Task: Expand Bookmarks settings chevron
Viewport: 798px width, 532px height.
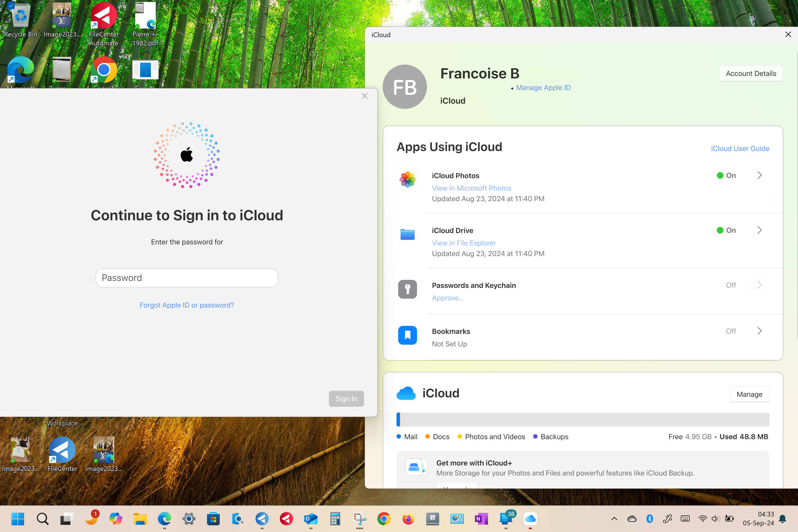Action: 759,331
